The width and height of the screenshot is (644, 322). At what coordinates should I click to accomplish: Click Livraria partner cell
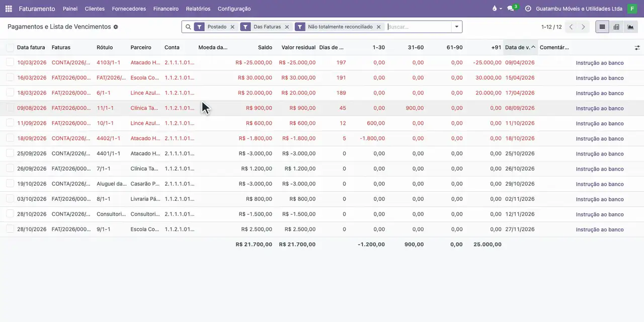tap(145, 199)
